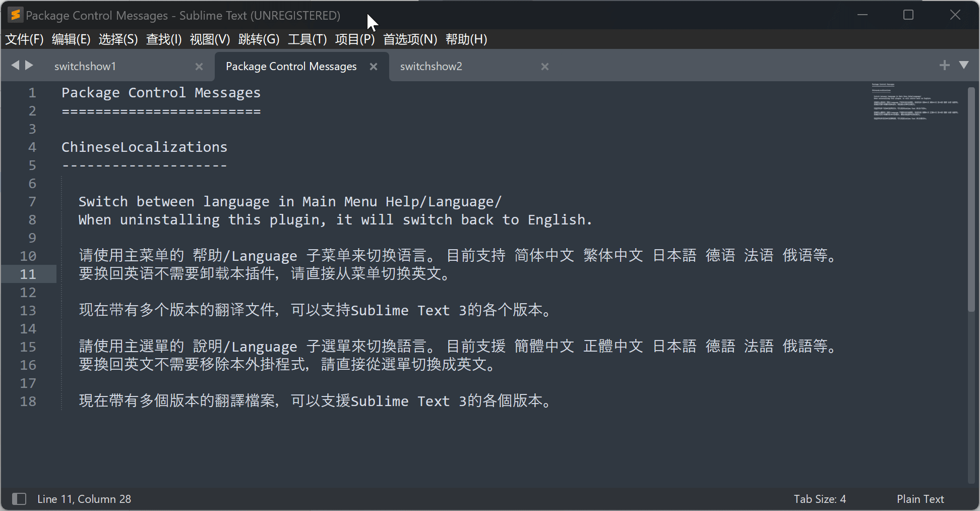The width and height of the screenshot is (980, 511).
Task: Change the Plain Text syntax selector
Action: (x=920, y=499)
